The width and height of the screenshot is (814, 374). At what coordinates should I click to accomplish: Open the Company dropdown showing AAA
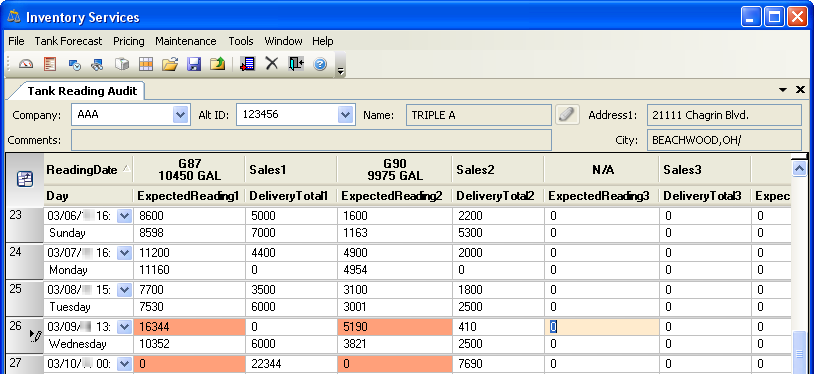pos(180,115)
